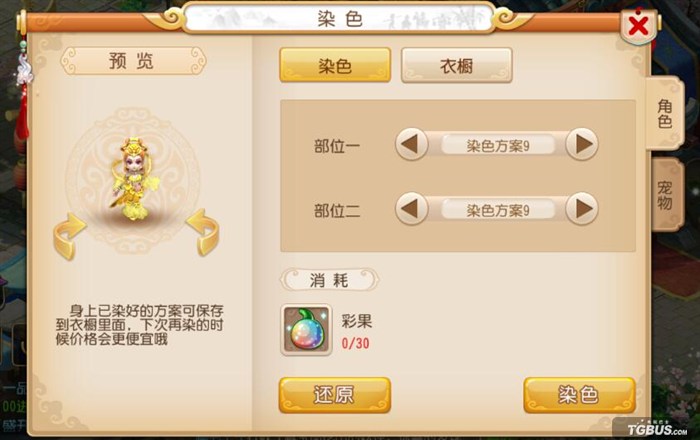Image resolution: width=700 pixels, height=440 pixels.
Task: Click the bottom-right 染色 dye button
Action: [579, 395]
